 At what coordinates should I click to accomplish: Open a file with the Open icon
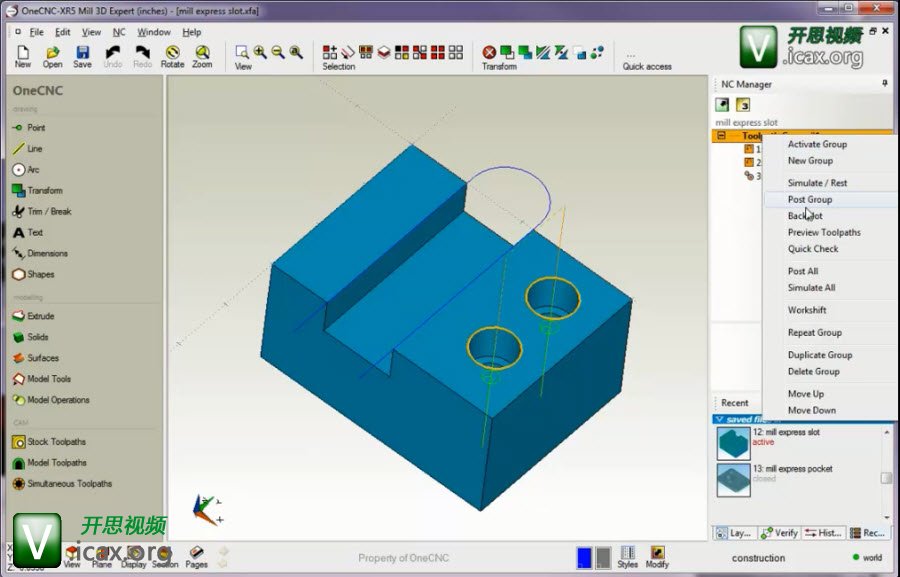[x=52, y=56]
